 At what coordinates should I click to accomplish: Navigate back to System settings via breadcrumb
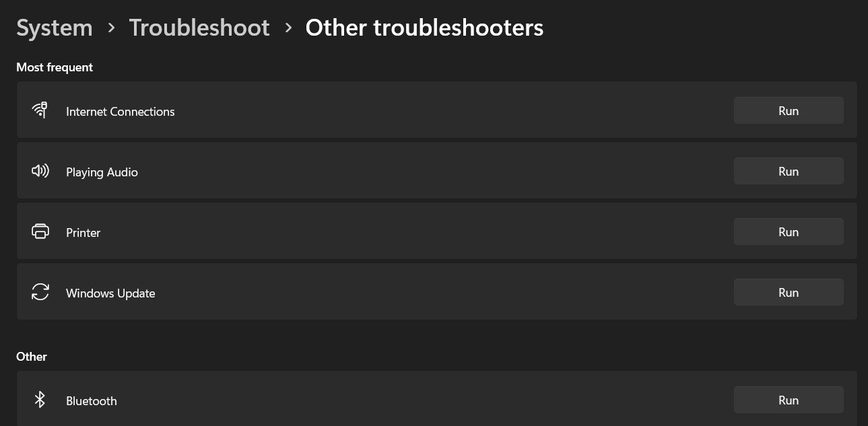[x=54, y=28]
